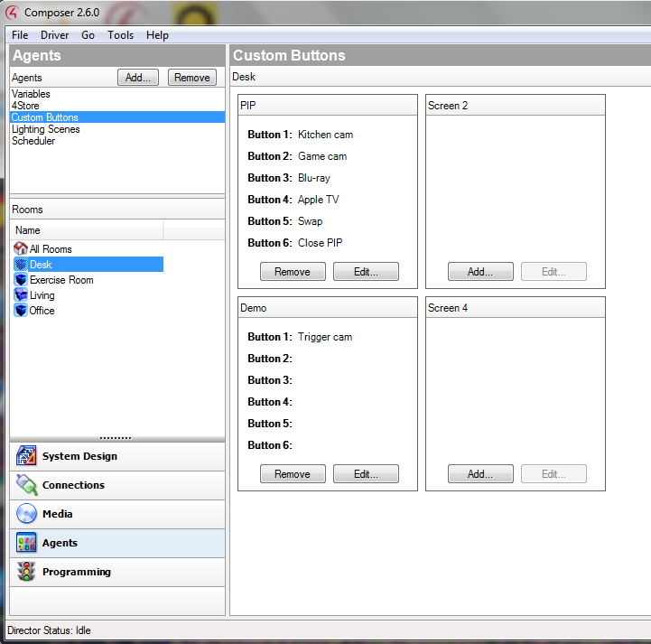Select Lighting Scenes in agents list
The height and width of the screenshot is (644, 651).
point(45,129)
